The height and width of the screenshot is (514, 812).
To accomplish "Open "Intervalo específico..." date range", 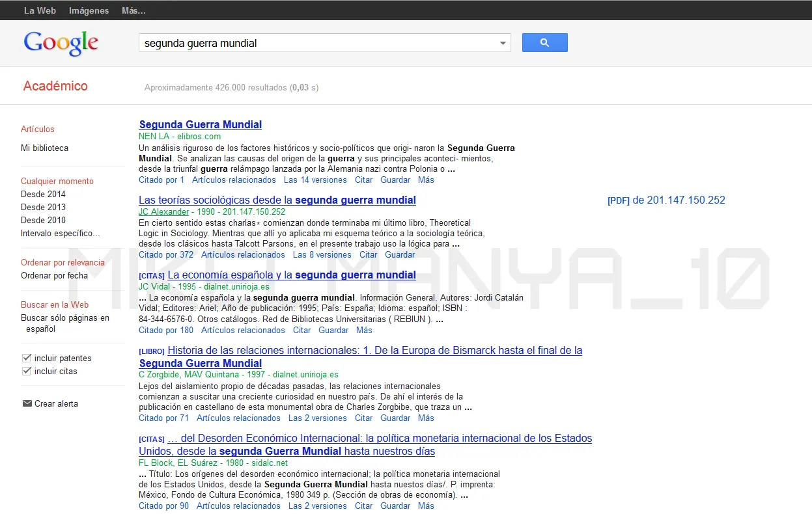I will point(61,233).
